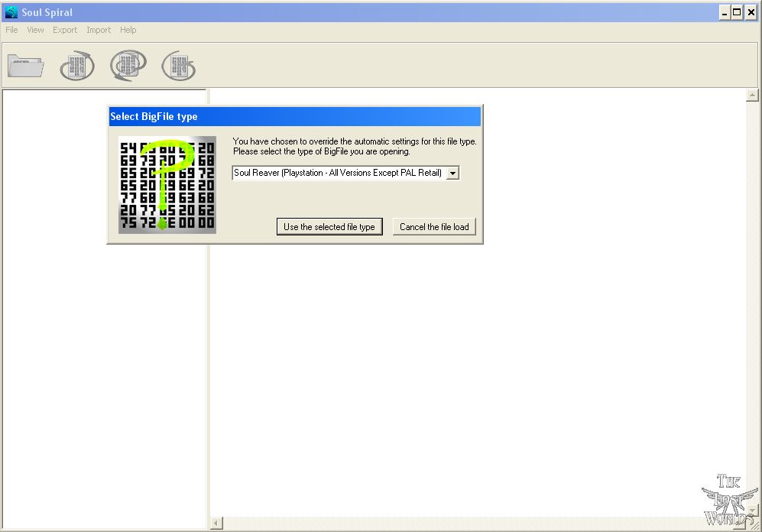Screen dimensions: 762x532
Task: Click Use the selected file type button
Action: tap(329, 227)
